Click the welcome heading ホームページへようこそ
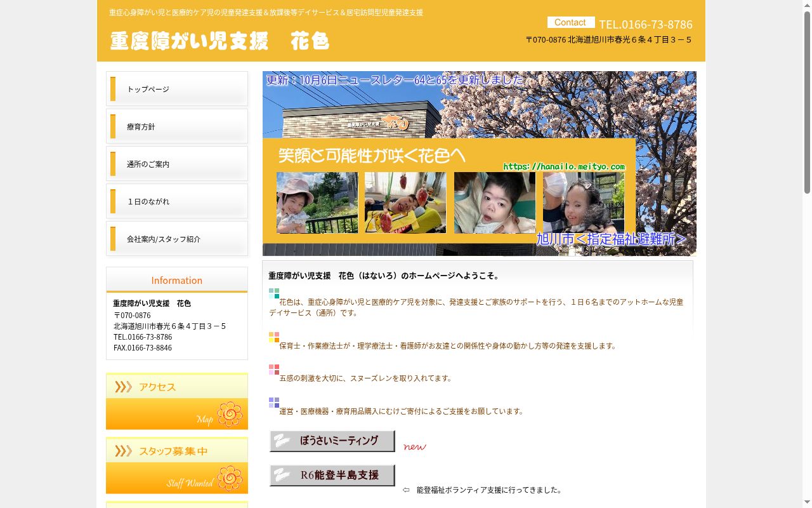This screenshot has width=812, height=508. [386, 276]
